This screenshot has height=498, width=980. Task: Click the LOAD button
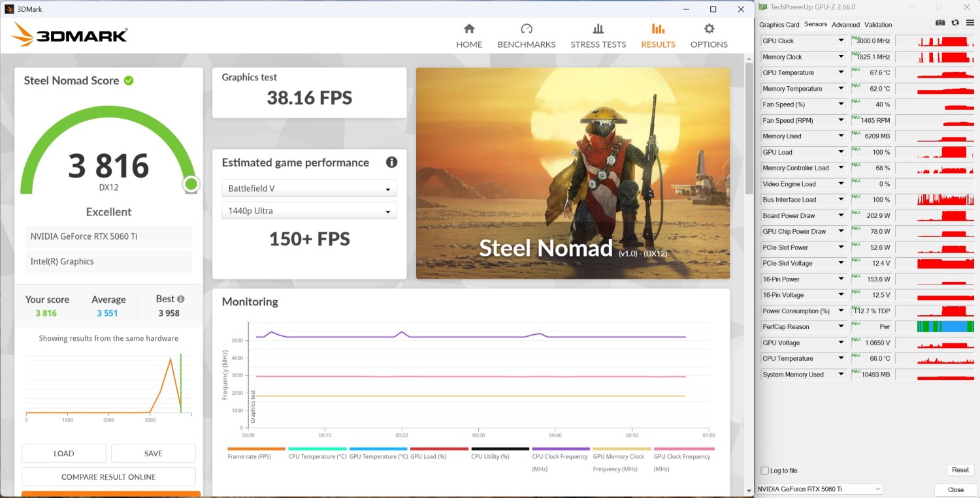[64, 453]
